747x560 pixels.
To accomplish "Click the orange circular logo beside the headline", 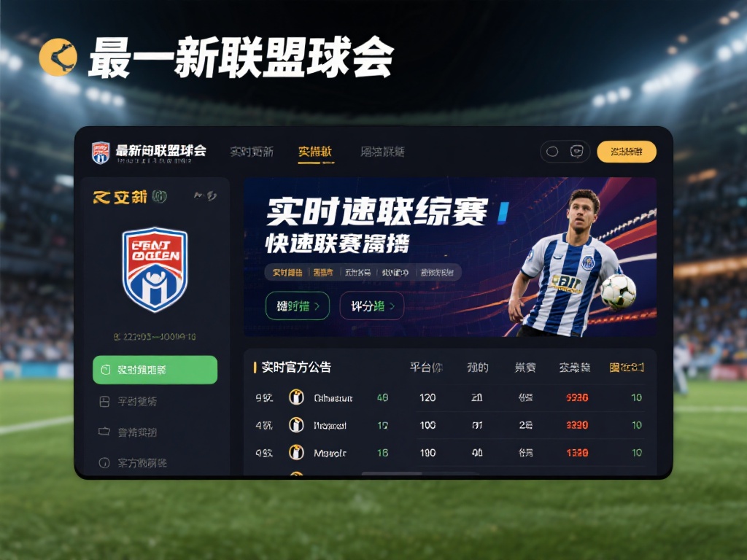I will [x=58, y=57].
